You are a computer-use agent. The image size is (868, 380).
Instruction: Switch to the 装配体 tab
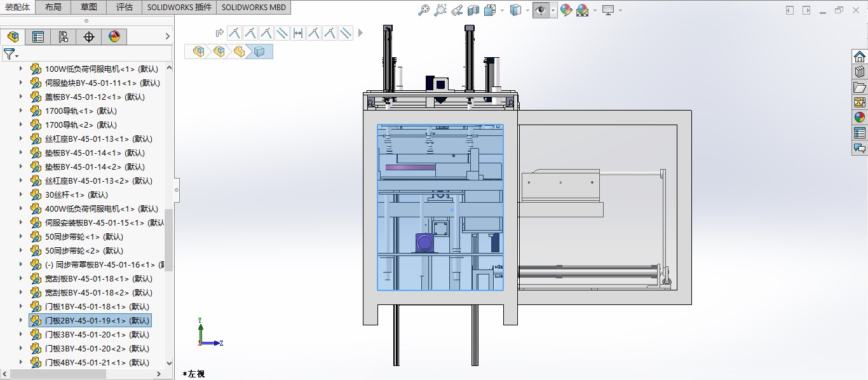[x=18, y=7]
